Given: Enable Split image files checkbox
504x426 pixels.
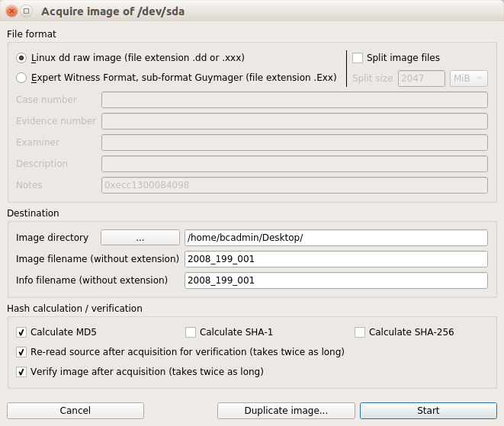Looking at the screenshot, I should point(358,58).
